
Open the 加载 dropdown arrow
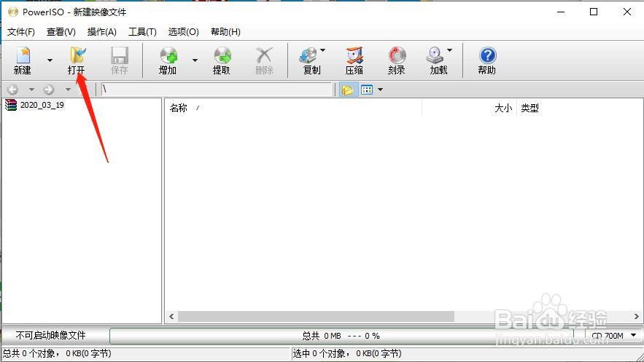point(450,50)
